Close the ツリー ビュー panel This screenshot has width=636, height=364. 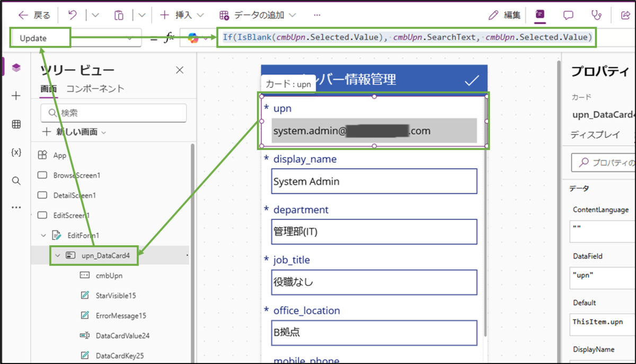tap(180, 70)
